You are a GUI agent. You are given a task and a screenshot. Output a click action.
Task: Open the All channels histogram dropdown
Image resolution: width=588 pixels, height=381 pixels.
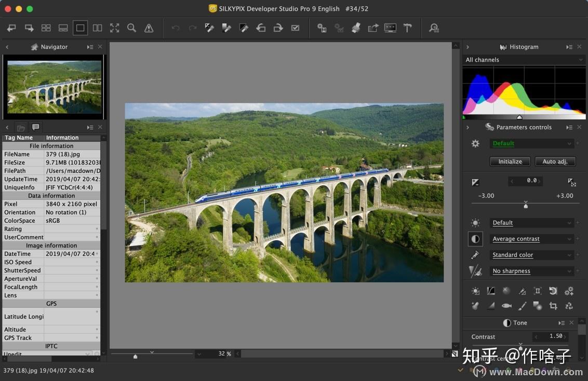(524, 59)
